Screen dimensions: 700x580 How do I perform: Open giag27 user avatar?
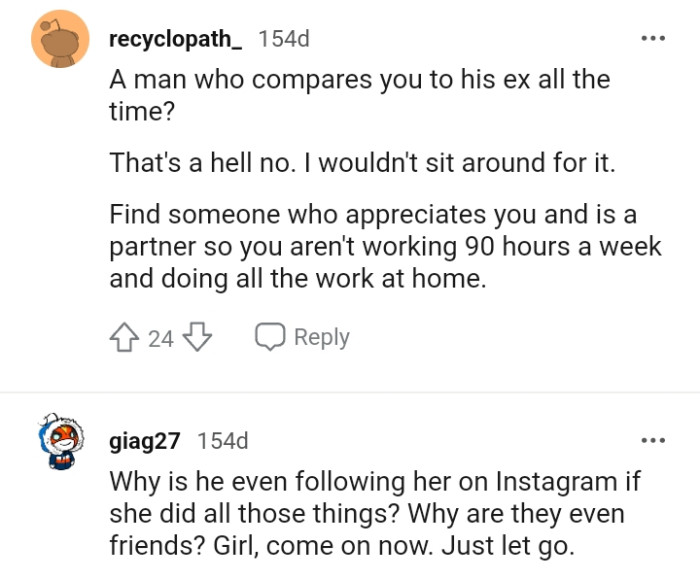[x=62, y=443]
